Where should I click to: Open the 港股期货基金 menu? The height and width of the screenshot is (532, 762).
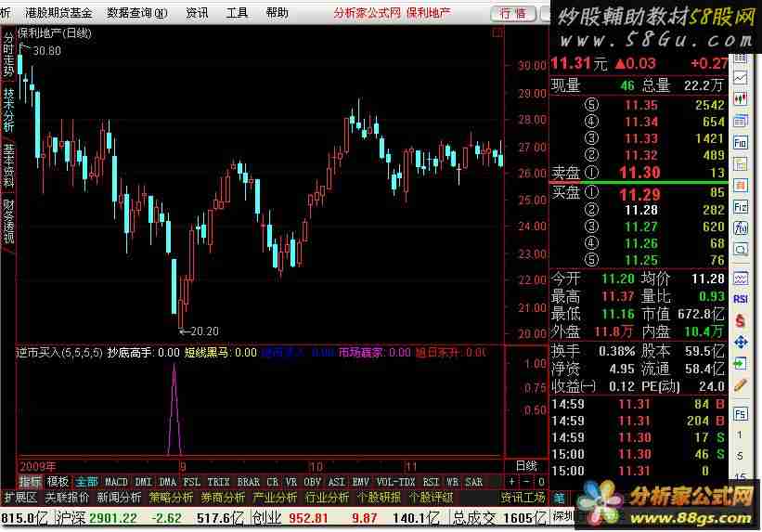click(58, 13)
